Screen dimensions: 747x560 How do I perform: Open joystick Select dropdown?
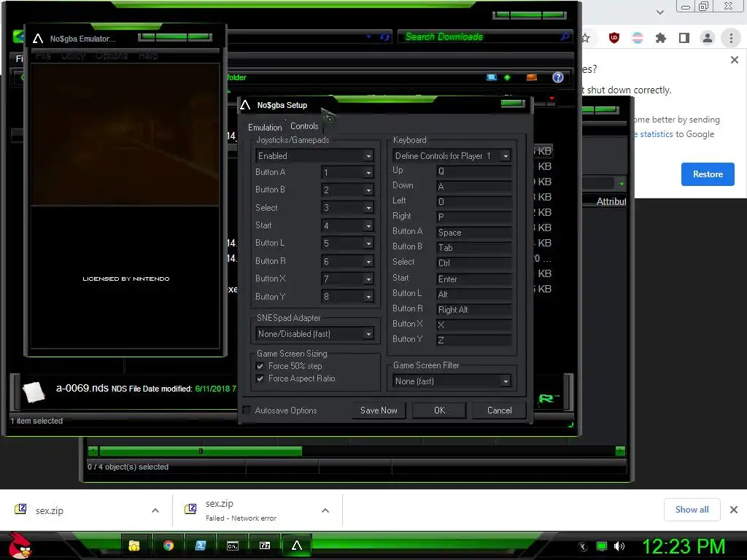pyautogui.click(x=347, y=208)
